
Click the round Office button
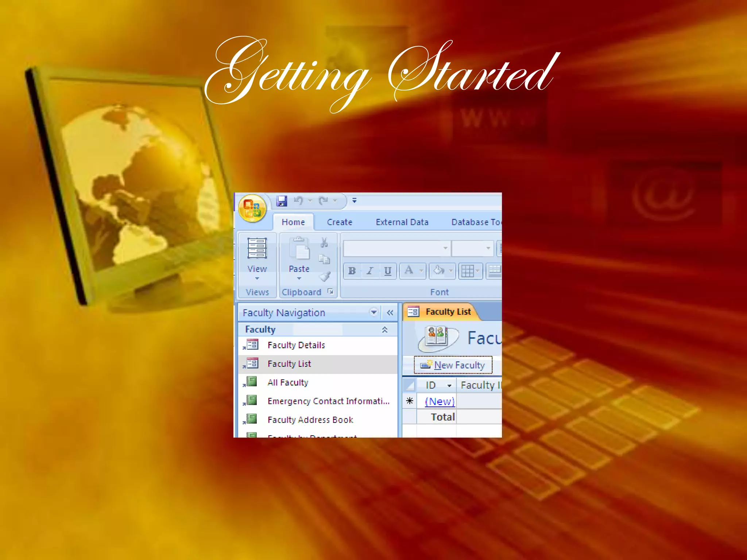point(252,209)
